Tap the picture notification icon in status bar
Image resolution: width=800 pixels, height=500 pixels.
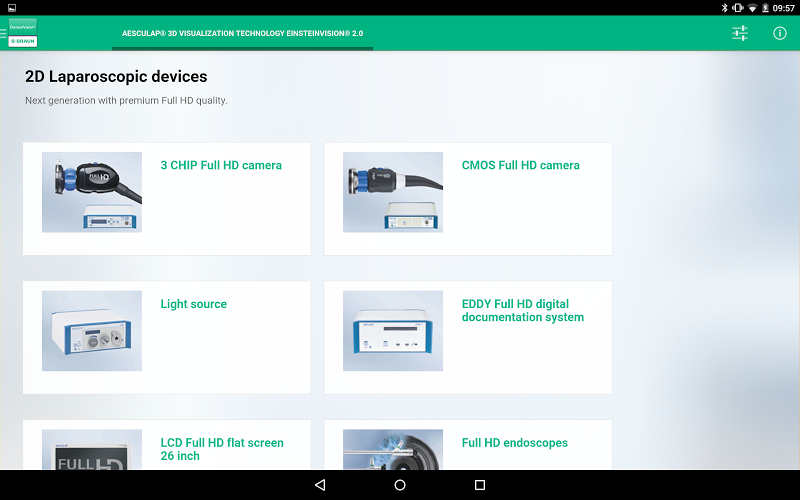12,8
